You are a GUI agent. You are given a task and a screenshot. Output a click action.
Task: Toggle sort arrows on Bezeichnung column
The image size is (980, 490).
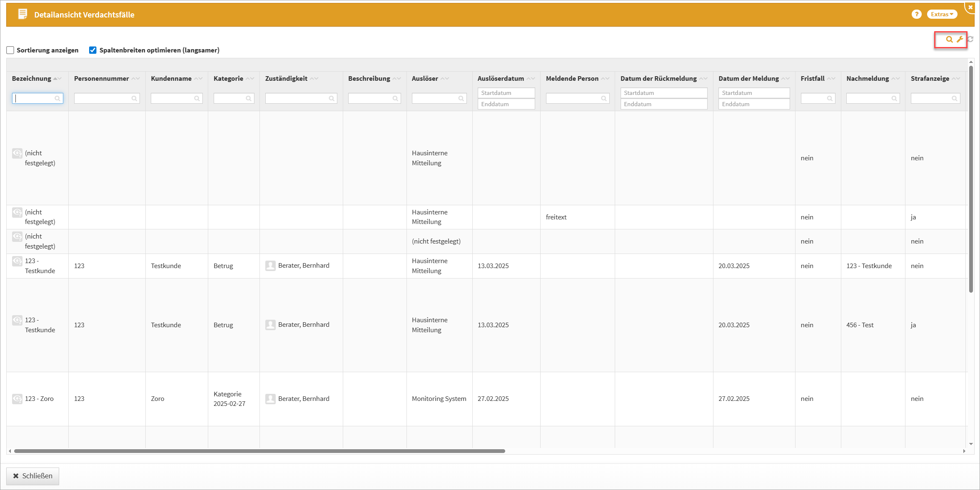pyautogui.click(x=57, y=79)
